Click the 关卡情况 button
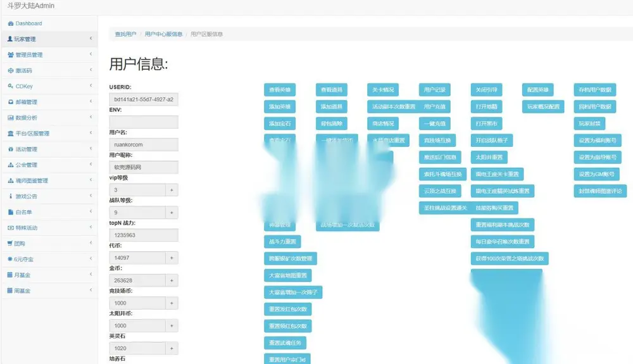Image resolution: width=633 pixels, height=364 pixels. click(x=383, y=90)
